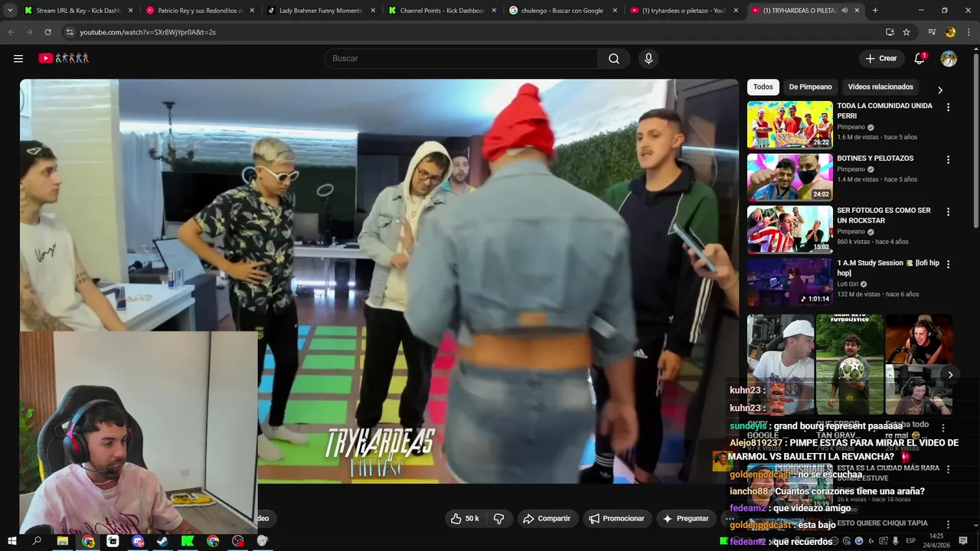
Task: Open options for TODA LA COMUNIDAD UNIDA video
Action: (948, 107)
